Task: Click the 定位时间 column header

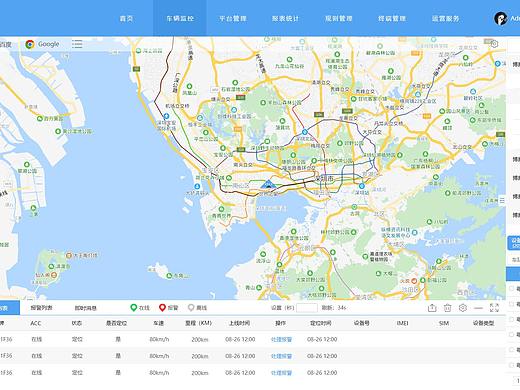Action: (321, 323)
